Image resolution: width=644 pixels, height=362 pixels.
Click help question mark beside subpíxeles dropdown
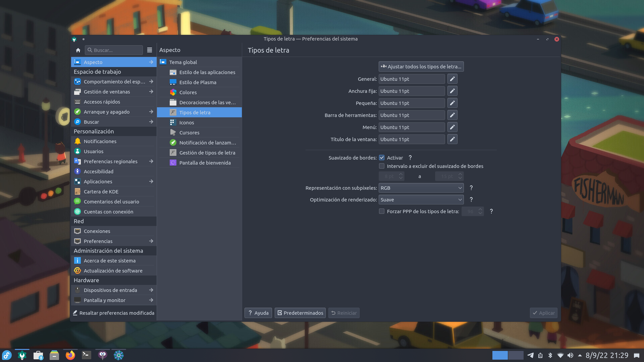(471, 188)
